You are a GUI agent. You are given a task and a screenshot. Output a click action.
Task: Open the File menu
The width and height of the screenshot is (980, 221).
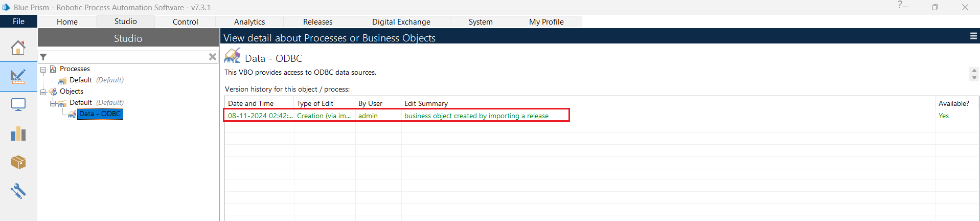(x=18, y=21)
